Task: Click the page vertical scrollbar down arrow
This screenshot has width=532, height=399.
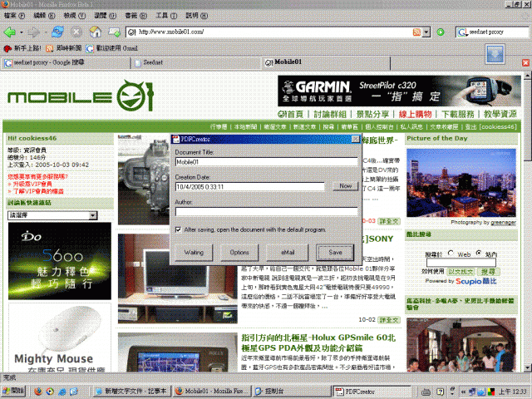Action: point(527,367)
